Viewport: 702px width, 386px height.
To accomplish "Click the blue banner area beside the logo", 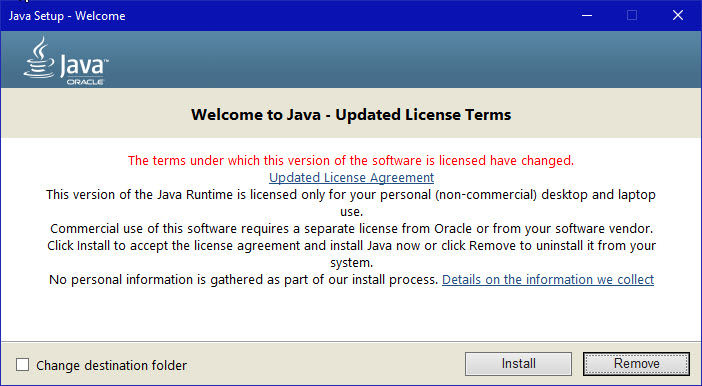I will tap(403, 59).
